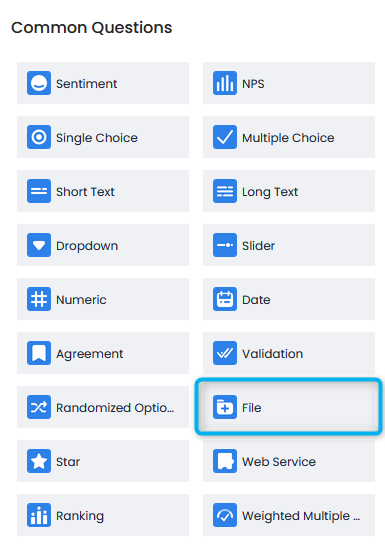The image size is (385, 546).
Task: Click the Common Questions heading
Action: pyautogui.click(x=92, y=28)
